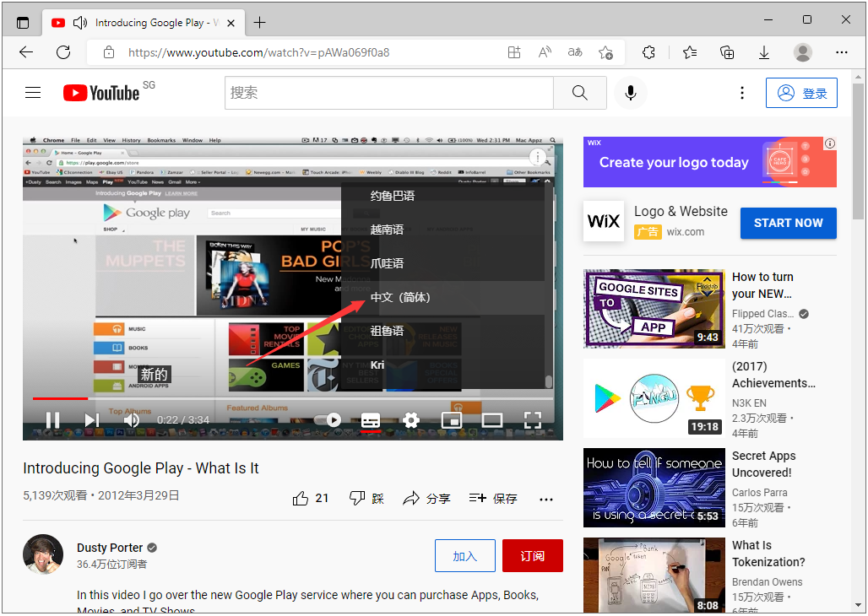Switch to theater mode
The image size is (868, 616).
pos(491,420)
